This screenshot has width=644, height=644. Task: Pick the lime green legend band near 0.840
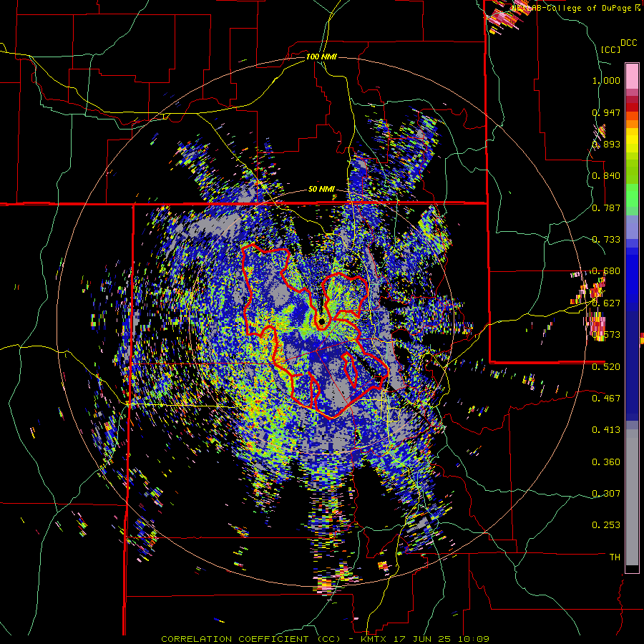pyautogui.click(x=632, y=171)
